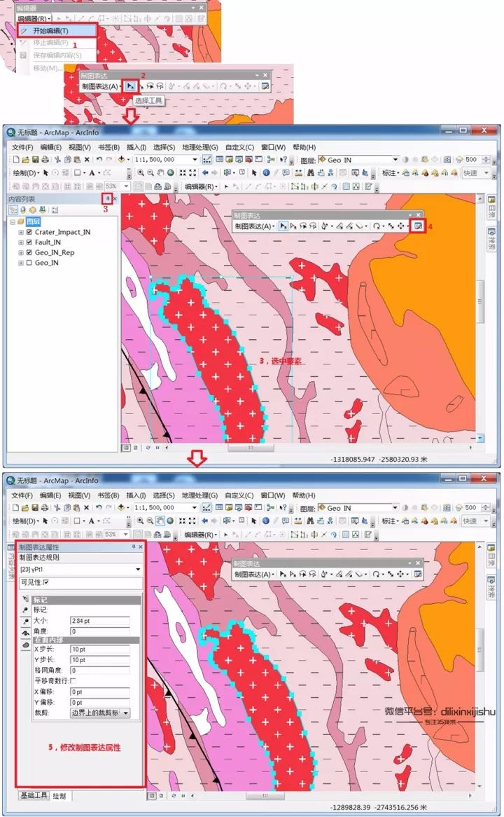
Task: Open 编辑器(R) dropdown in upper window toolbar
Action: [x=202, y=186]
